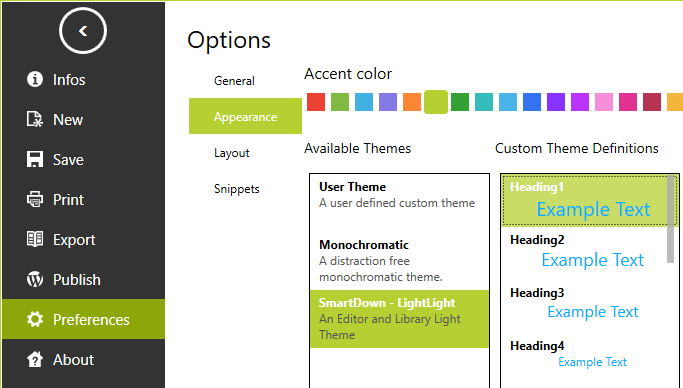Choose the lavender accent color swatch
Viewport: 683px width, 388px height.
pyautogui.click(x=388, y=102)
